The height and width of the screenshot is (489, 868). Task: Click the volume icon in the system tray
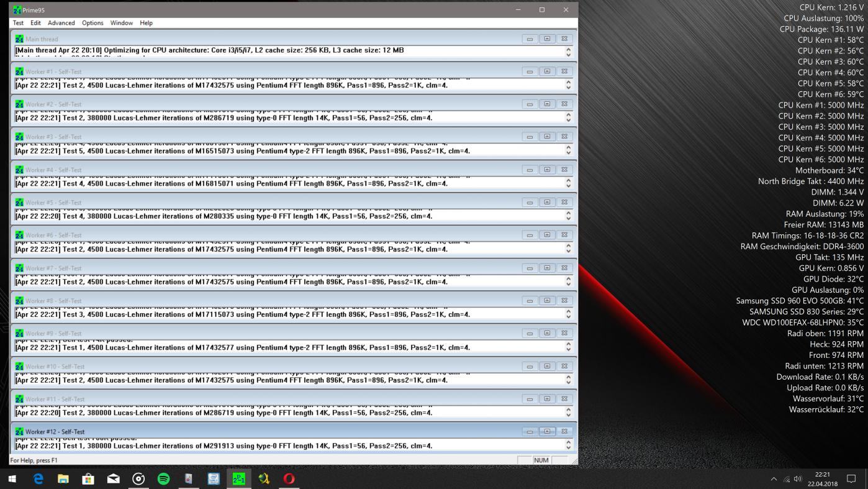tap(798, 479)
